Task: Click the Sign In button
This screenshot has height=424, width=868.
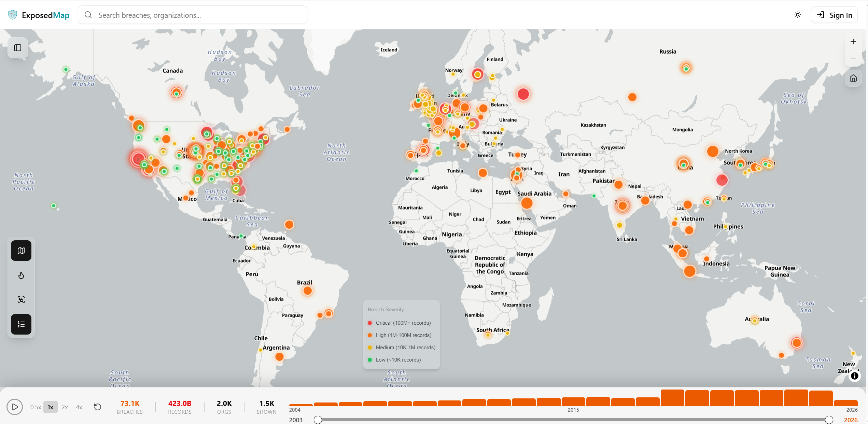Action: click(835, 15)
